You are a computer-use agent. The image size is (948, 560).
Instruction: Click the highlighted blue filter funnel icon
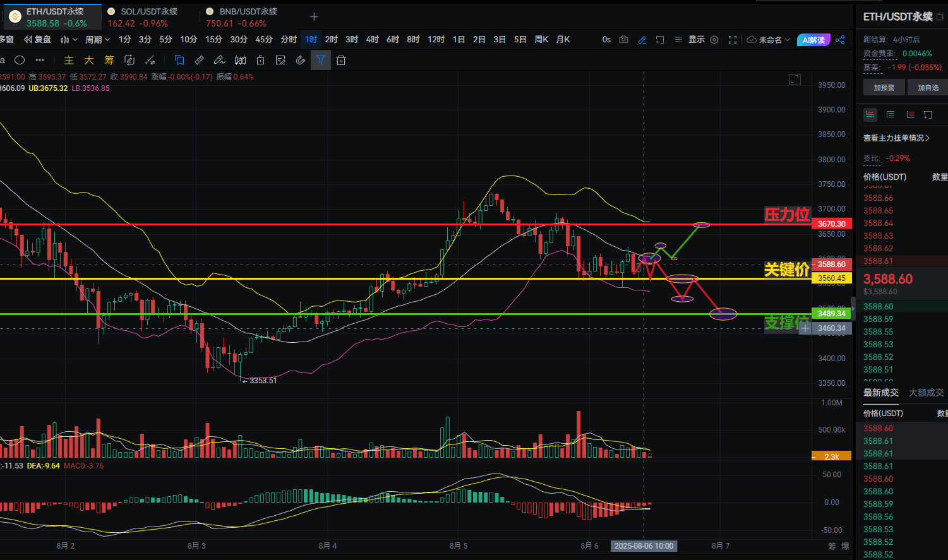[x=321, y=60]
